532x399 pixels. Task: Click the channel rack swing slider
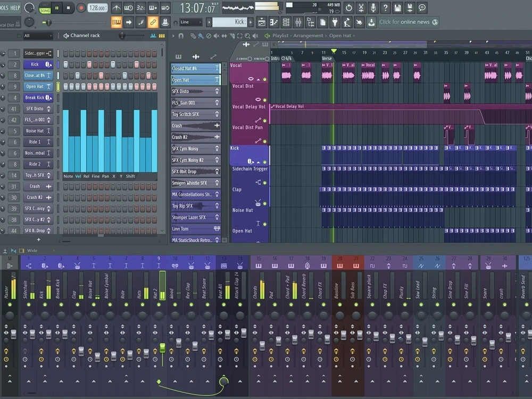[x=122, y=36]
